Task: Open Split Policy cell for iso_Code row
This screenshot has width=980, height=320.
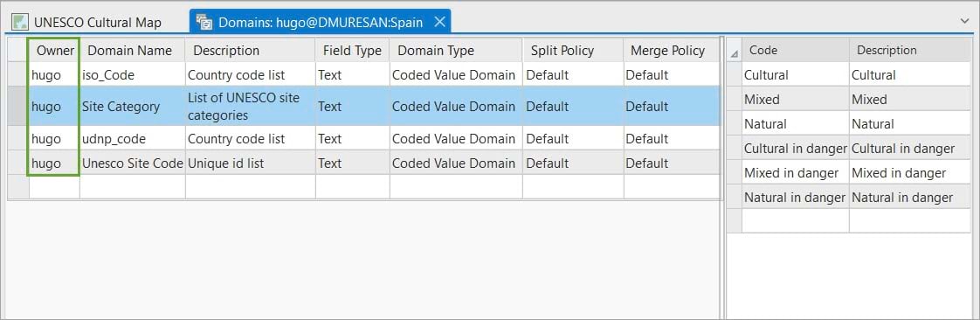Action: coord(573,74)
